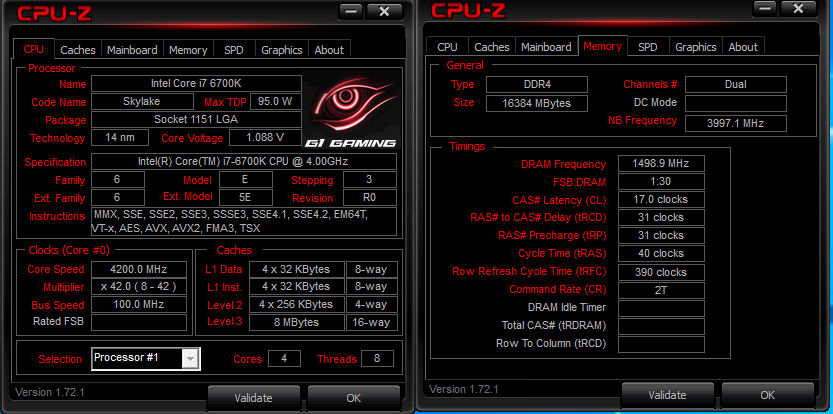Click the Core Speed value 4200.0 MHz
Image resolution: width=833 pixels, height=414 pixels.
pos(139,269)
